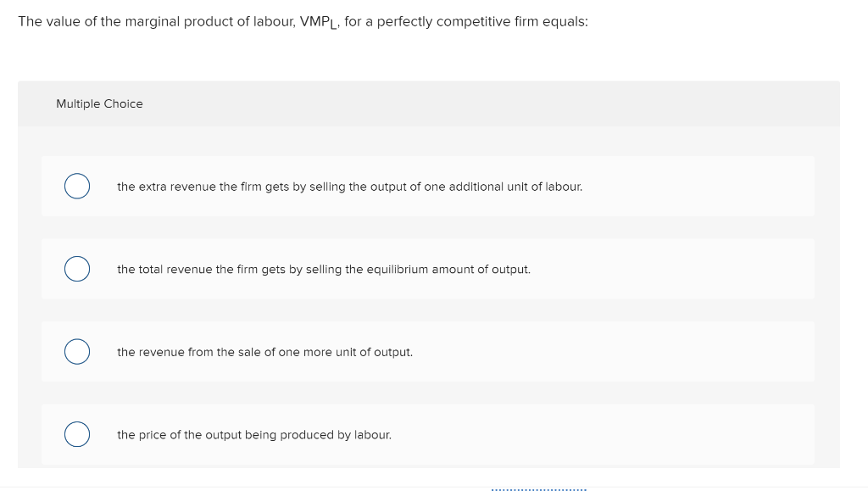
Task: Pick the equilibrium amount of output answer
Action: [x=324, y=269]
